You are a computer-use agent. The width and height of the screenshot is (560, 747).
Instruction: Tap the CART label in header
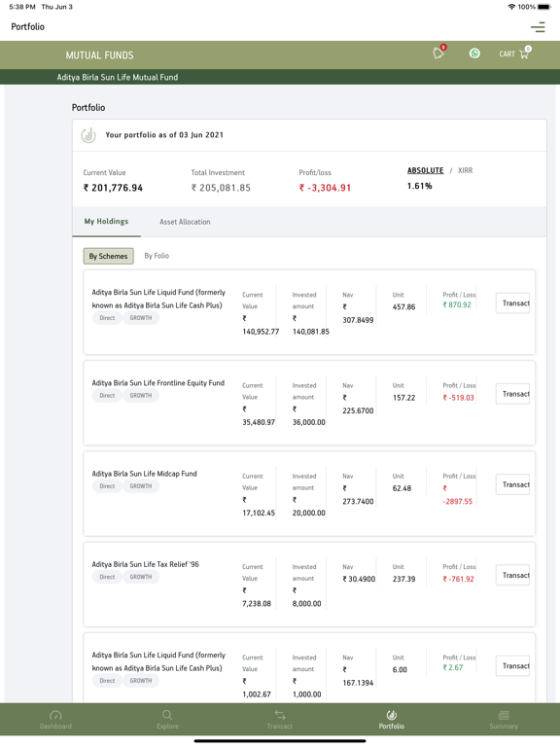pos(507,54)
